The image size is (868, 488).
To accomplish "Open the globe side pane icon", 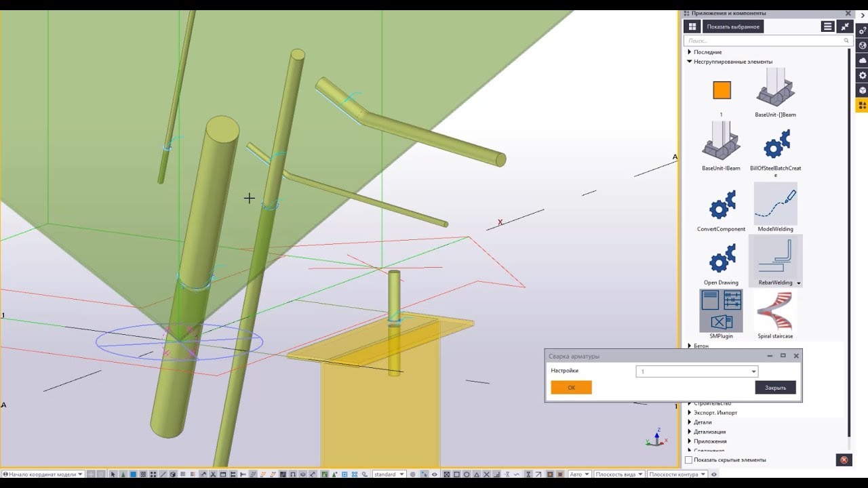I will (x=862, y=45).
